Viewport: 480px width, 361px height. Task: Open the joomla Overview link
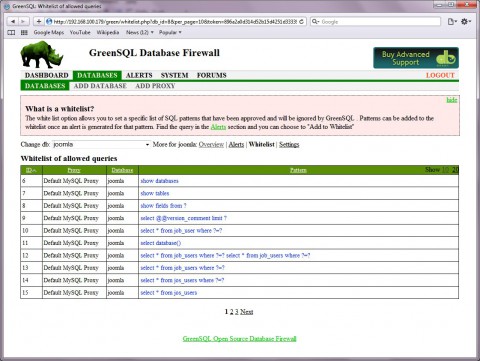tap(211, 144)
